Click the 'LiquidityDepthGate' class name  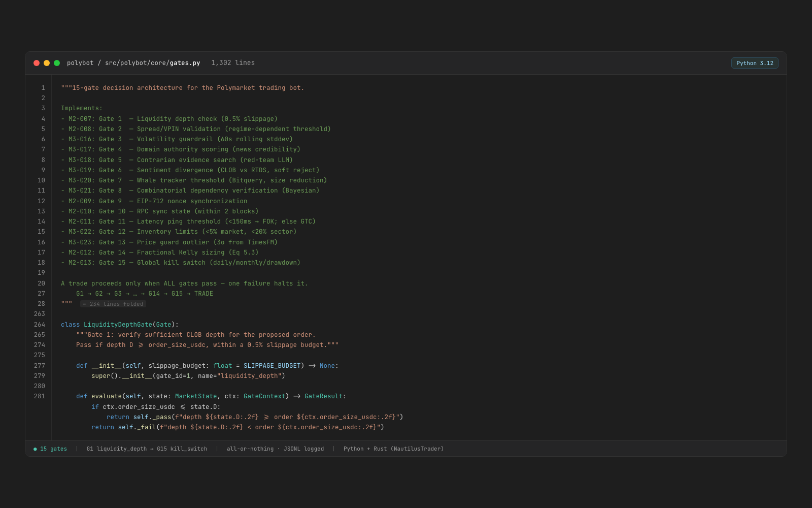pos(118,325)
